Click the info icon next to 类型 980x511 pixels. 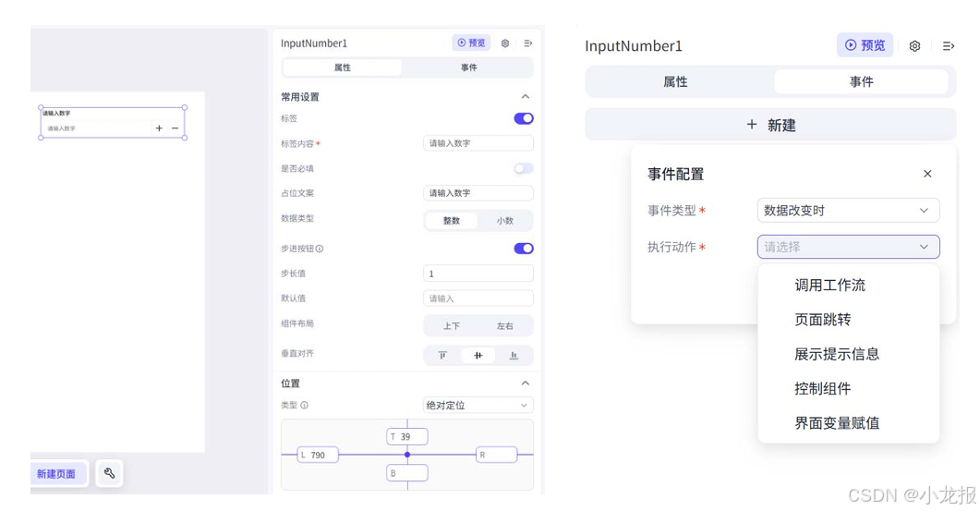click(x=305, y=405)
